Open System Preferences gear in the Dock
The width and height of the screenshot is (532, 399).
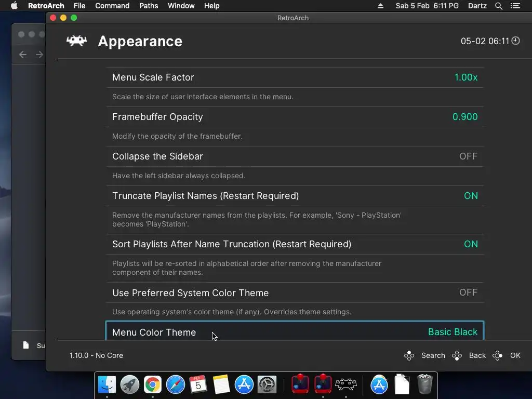coord(267,384)
